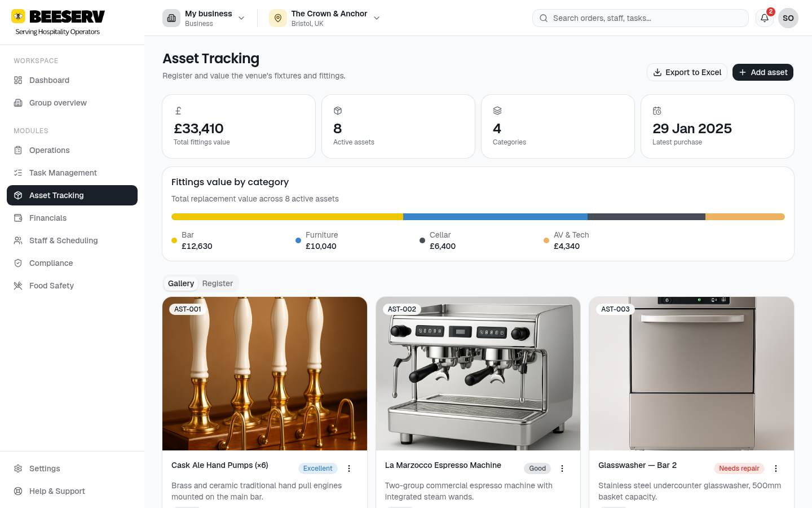
Task: Click the box icon on Active assets card
Action: [x=338, y=111]
